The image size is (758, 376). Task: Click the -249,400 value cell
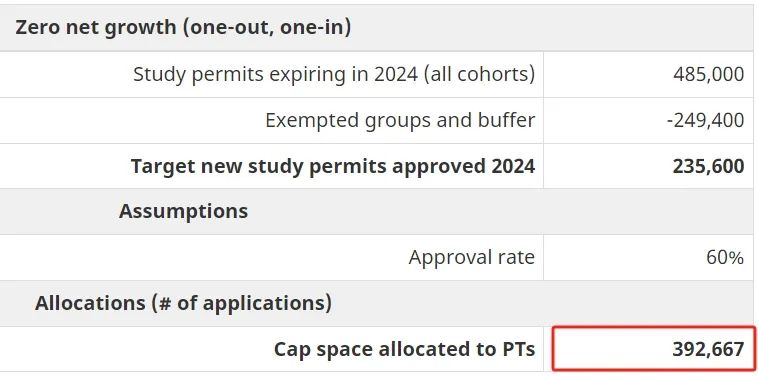pyautogui.click(x=651, y=120)
